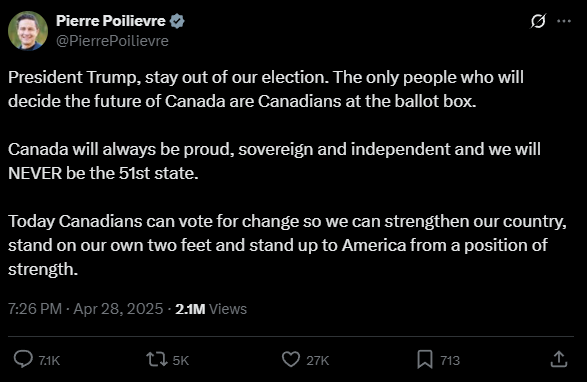
Task: Click the blue verified checkmark badge
Action: (x=177, y=21)
